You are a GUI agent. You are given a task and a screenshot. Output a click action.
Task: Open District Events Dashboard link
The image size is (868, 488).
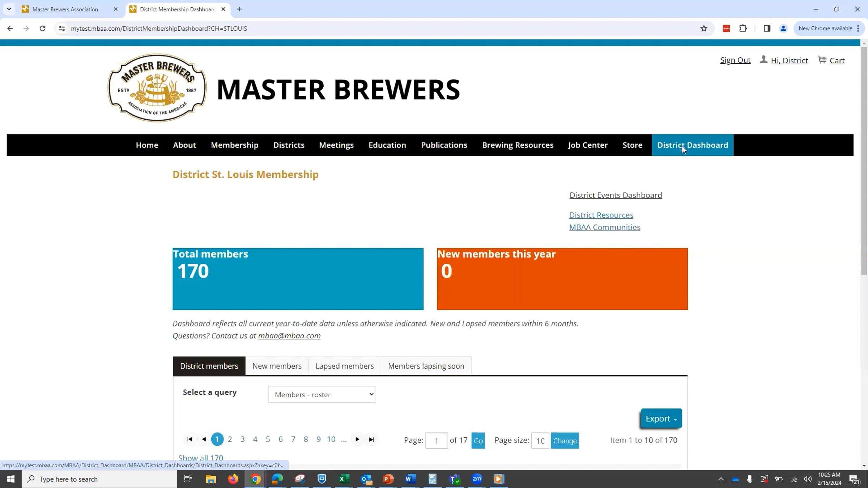[x=616, y=195]
